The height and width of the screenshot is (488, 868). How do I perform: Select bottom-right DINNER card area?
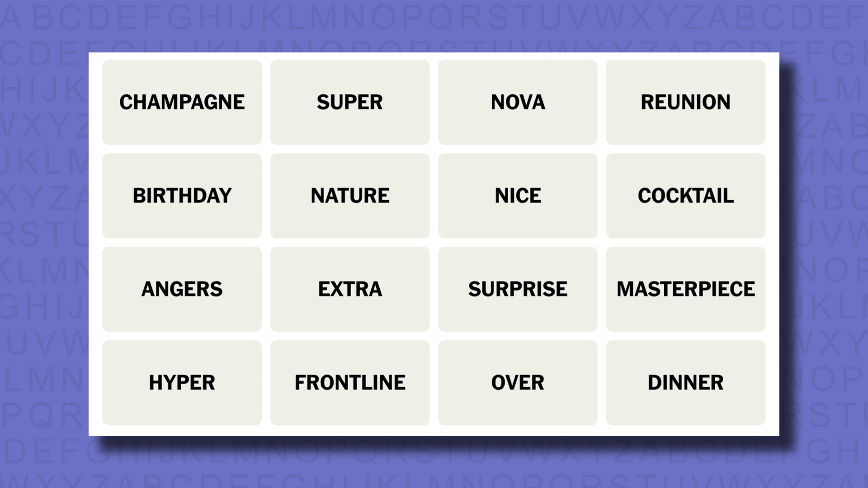(x=685, y=382)
